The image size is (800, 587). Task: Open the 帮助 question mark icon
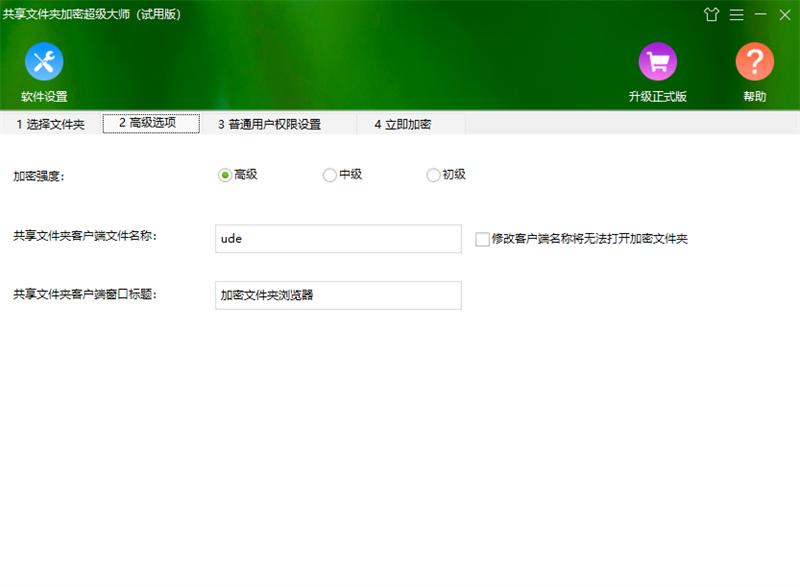[754, 63]
